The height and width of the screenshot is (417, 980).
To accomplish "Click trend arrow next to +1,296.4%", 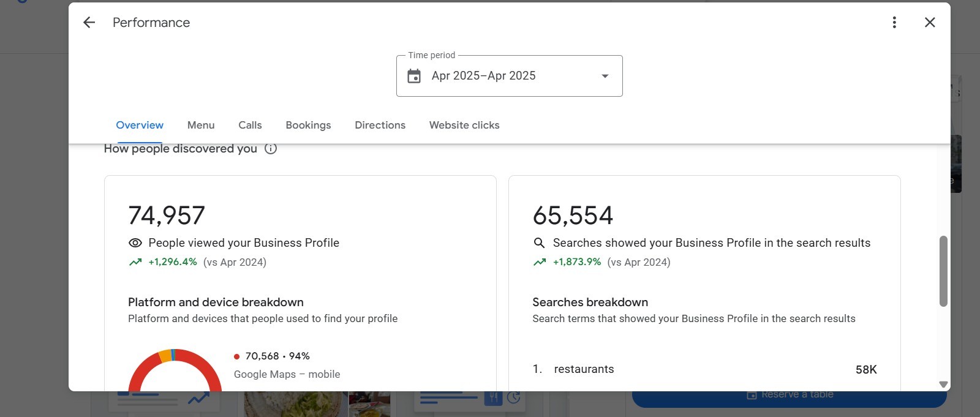I will [x=135, y=262].
